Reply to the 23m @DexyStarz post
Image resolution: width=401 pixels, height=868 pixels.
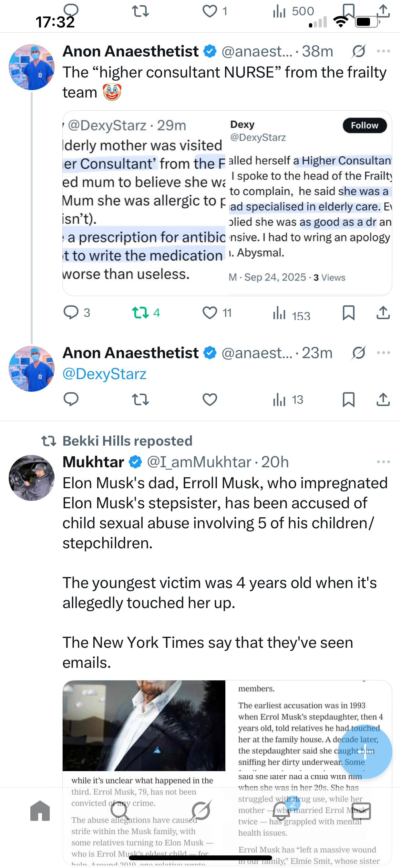(71, 399)
